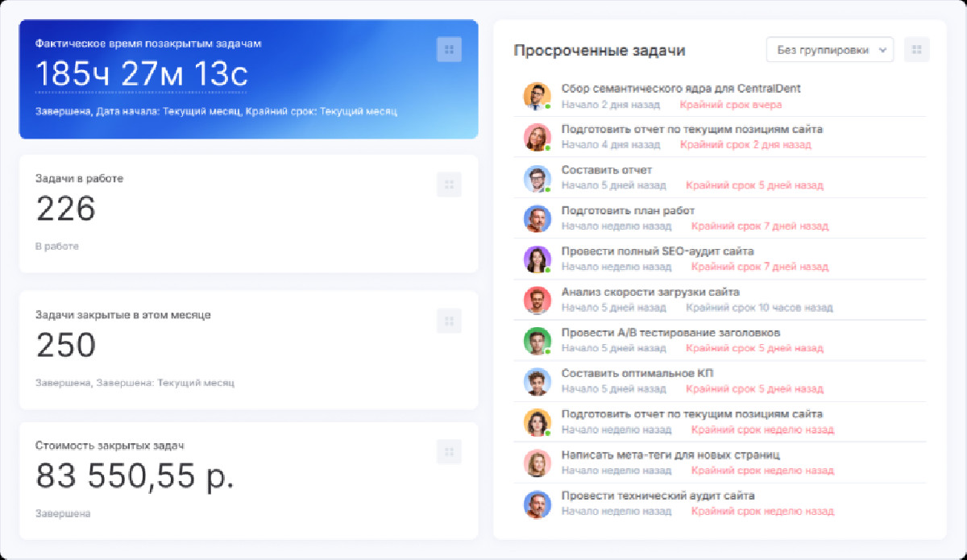Click the 226 tasks in progress number
The height and width of the screenshot is (560, 967).
click(66, 209)
